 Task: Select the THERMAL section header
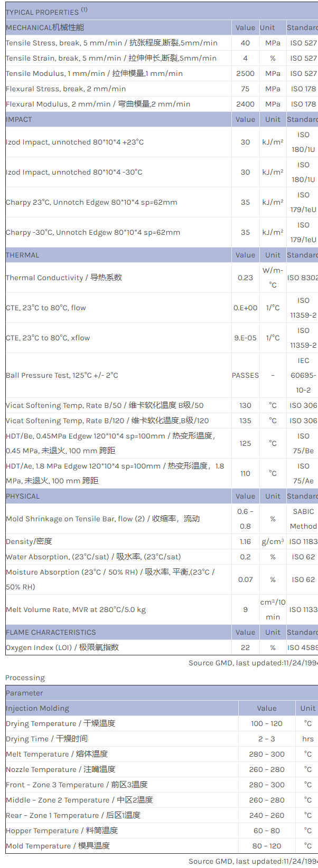click(23, 255)
